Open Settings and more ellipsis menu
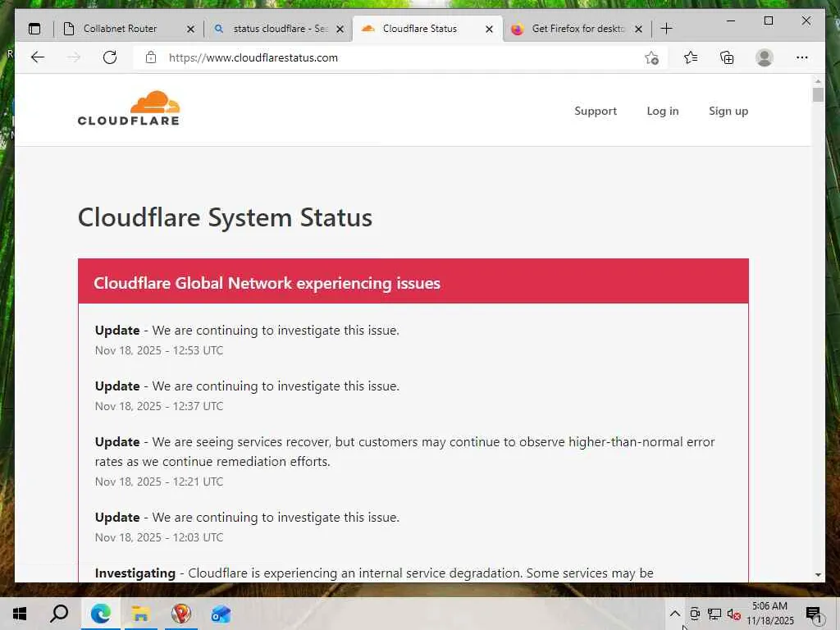This screenshot has width=840, height=630. [x=802, y=58]
